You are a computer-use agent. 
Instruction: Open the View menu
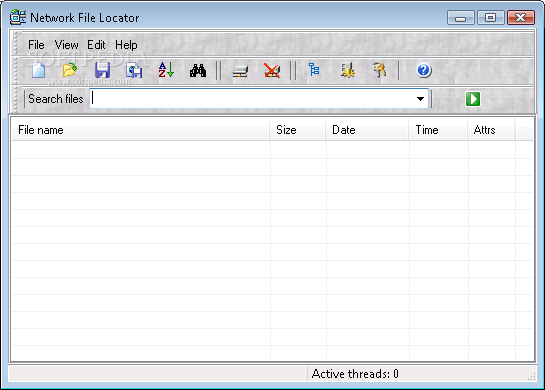click(x=66, y=45)
